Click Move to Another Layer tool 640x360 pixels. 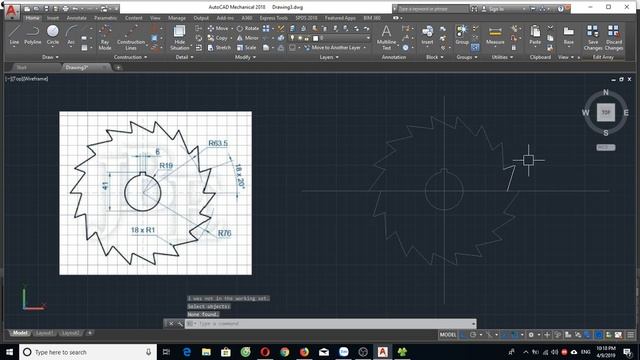(x=333, y=48)
